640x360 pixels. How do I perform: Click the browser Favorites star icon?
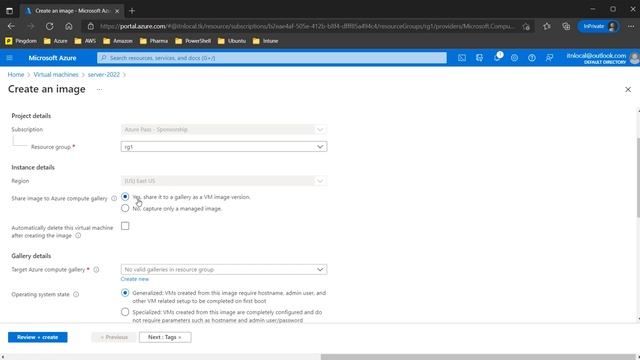pyautogui.click(x=547, y=26)
